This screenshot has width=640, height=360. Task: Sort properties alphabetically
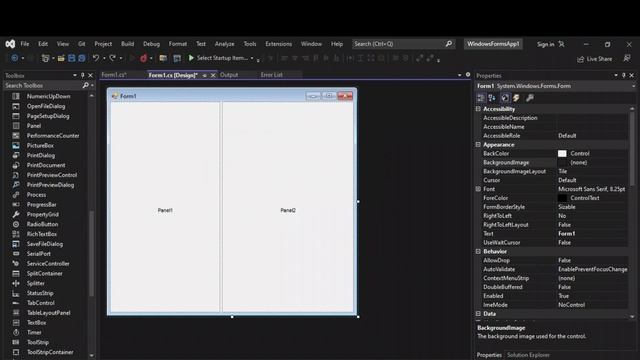coord(492,98)
